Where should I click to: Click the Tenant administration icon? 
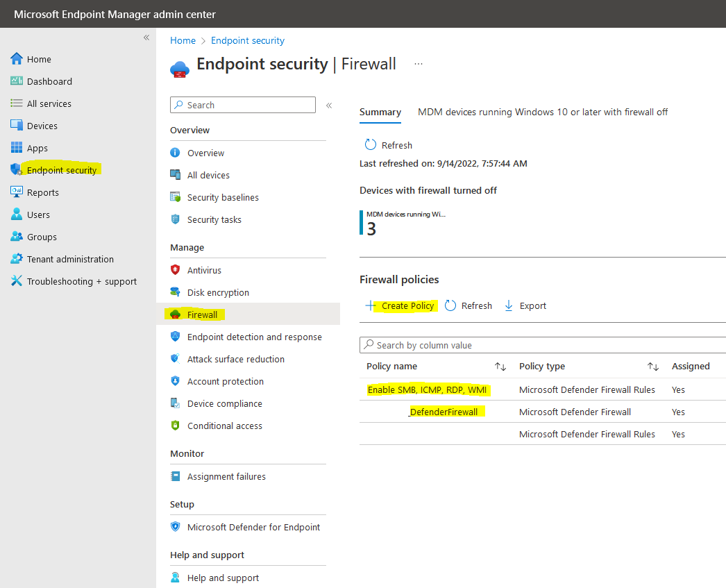(17, 259)
